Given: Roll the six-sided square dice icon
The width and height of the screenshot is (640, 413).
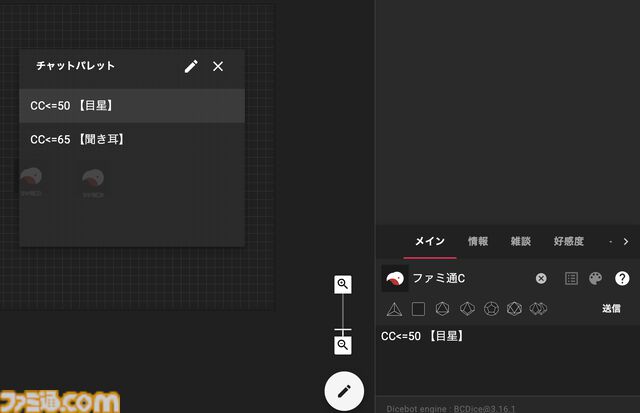Looking at the screenshot, I should point(418,309).
